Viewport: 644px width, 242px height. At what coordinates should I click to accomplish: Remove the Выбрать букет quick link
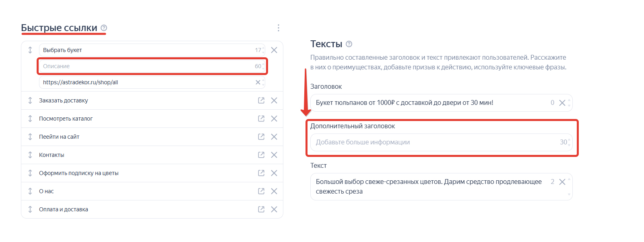(274, 50)
